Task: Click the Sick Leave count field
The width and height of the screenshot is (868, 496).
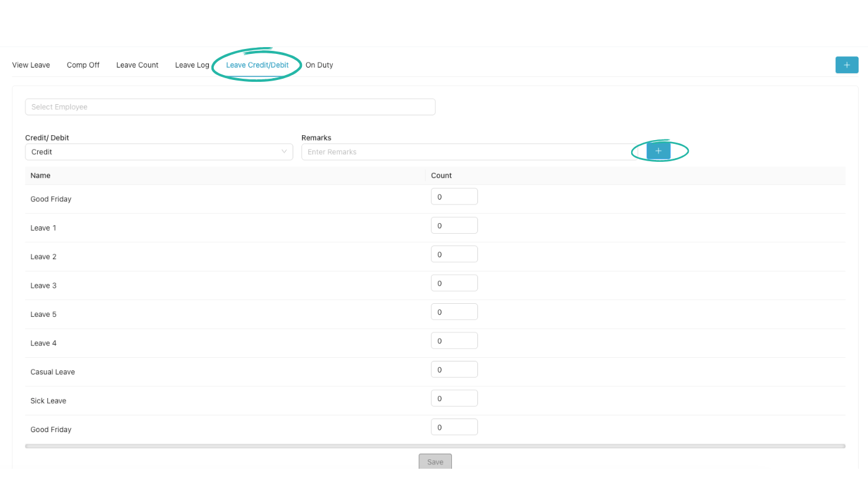Action: click(454, 397)
